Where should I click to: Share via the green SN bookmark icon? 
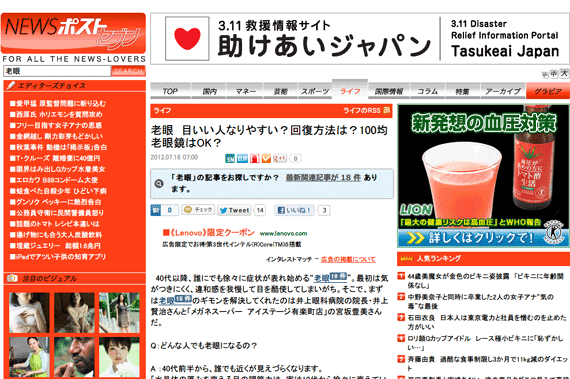click(230, 158)
